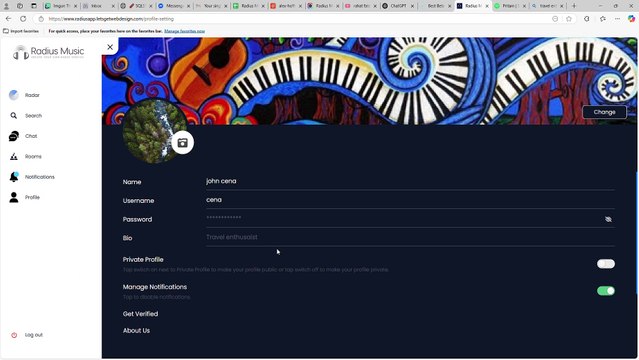Reload the page with refresh icon

[x=23, y=19]
